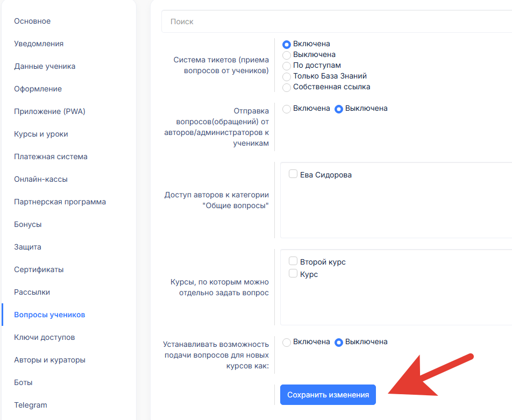Open Telegram settings section
Screen dimensions: 512x420
point(31,405)
